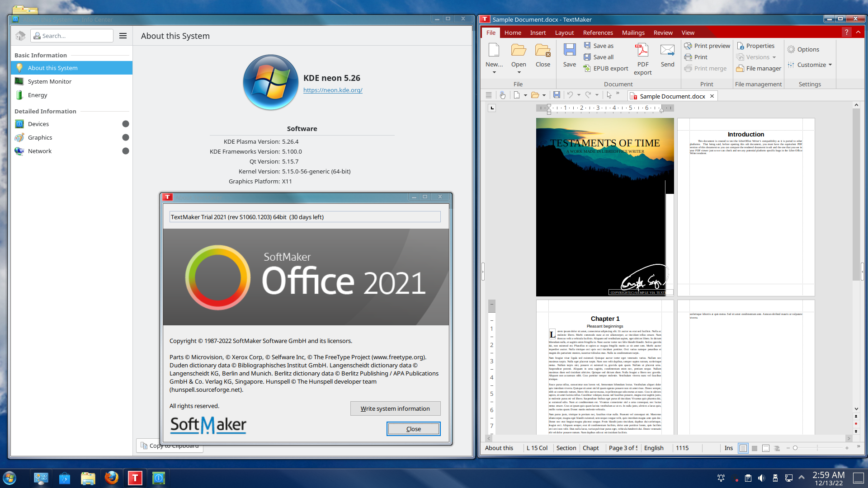Click PDF export icon in TextMaker ribbon
The width and height of the screenshot is (868, 488).
click(x=642, y=50)
